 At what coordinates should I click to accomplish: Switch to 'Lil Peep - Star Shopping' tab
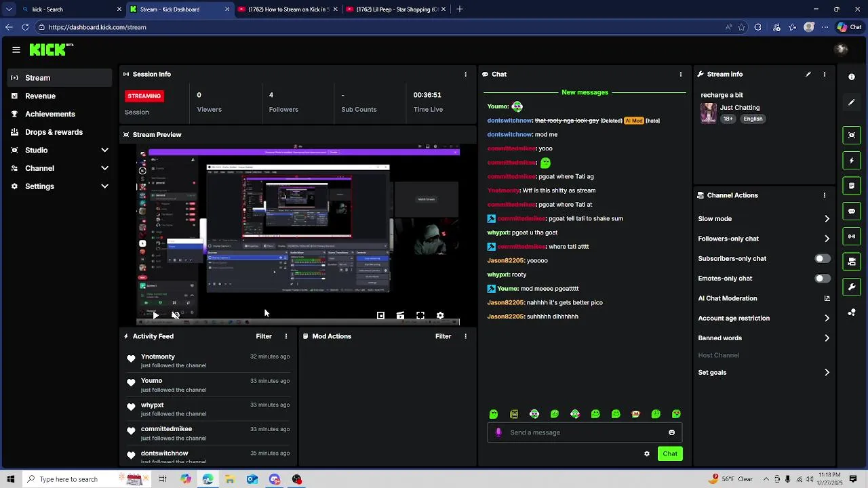(x=395, y=9)
